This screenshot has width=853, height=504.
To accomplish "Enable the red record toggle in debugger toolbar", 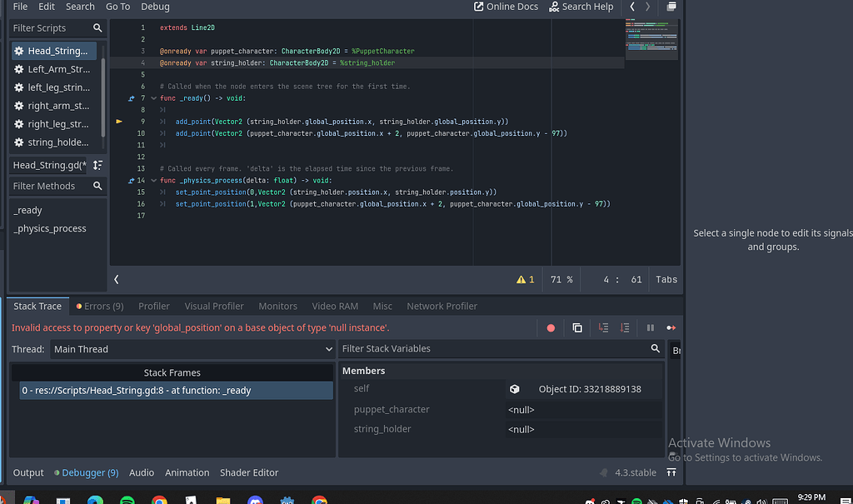I will coord(550,327).
